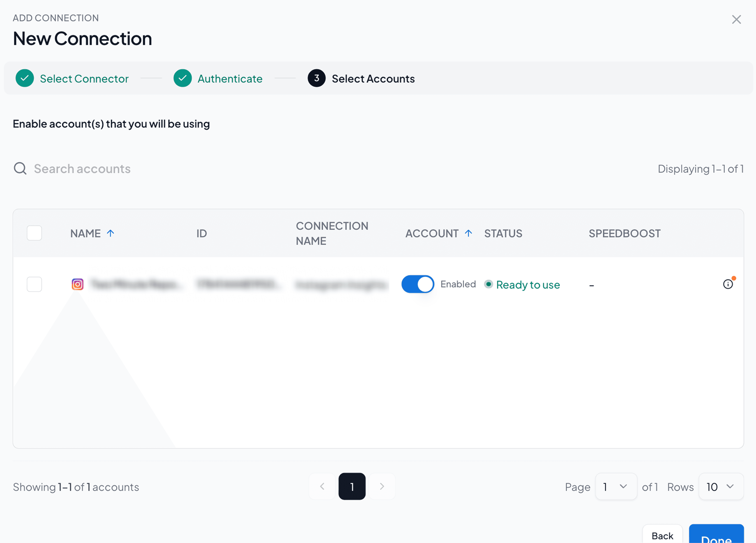
Task: Click the step 3 circle icon
Action: [x=317, y=78]
